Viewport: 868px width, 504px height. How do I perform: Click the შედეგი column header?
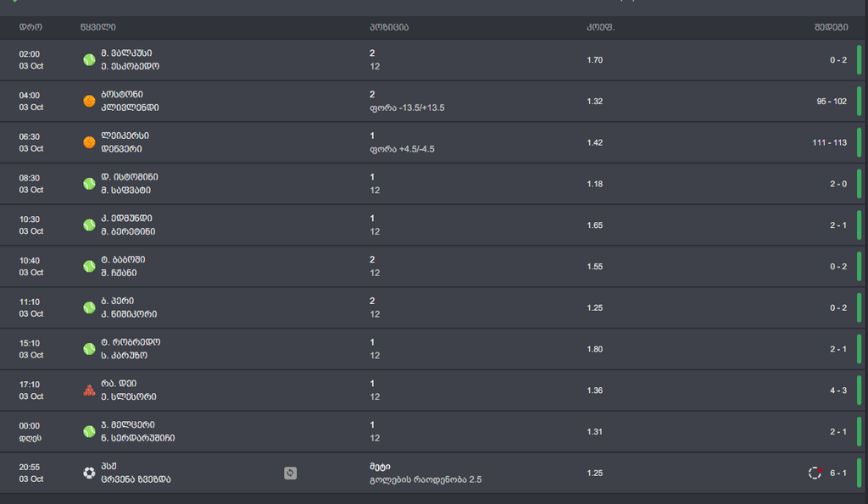click(831, 27)
